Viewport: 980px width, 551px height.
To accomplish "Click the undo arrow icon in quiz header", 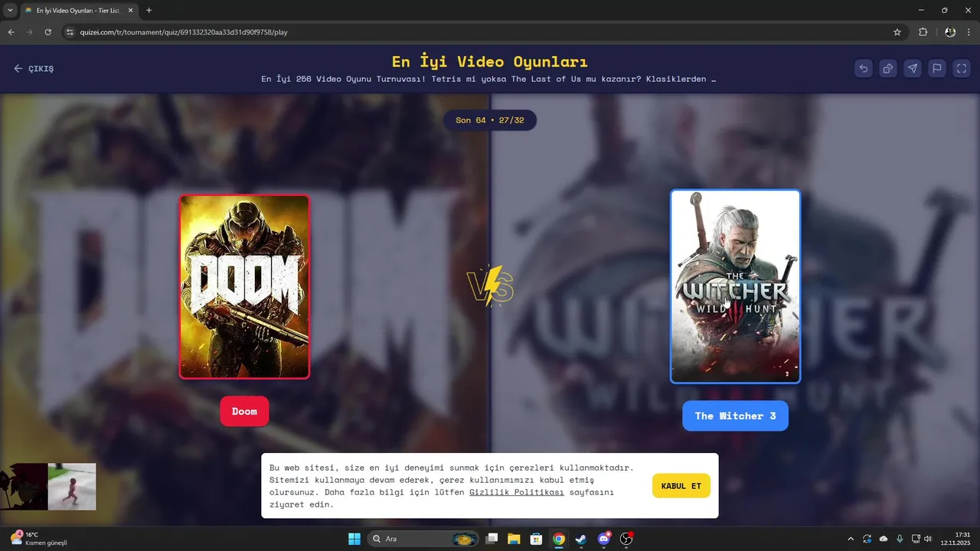I will pyautogui.click(x=864, y=68).
